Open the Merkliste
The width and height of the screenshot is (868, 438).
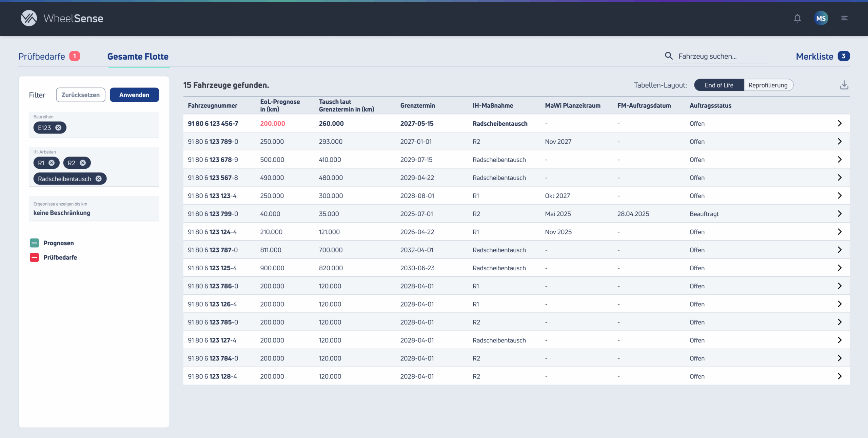(x=823, y=56)
